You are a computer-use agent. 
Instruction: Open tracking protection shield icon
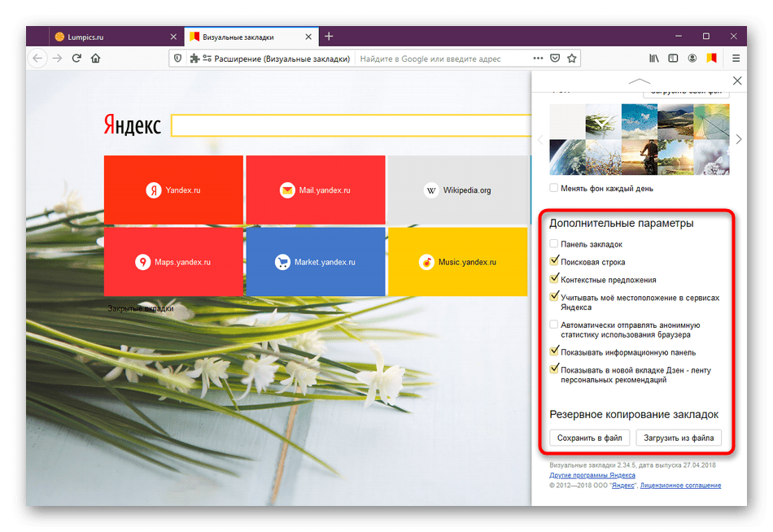pos(178,59)
